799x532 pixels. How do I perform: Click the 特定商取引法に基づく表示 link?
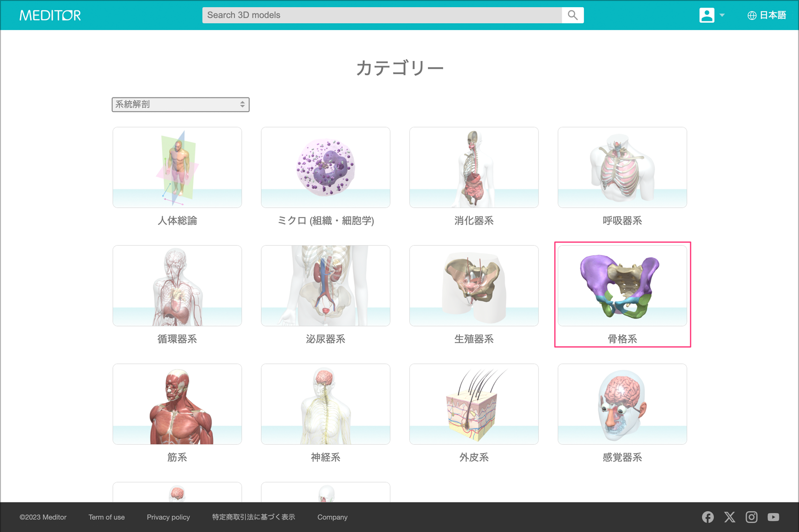(253, 517)
